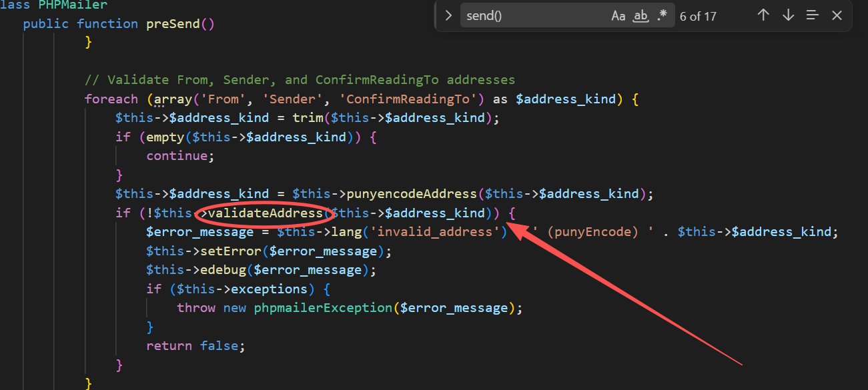Jump to sticky line 'public function preSend()'
Image resolution: width=868 pixels, height=390 pixels.
[x=119, y=23]
